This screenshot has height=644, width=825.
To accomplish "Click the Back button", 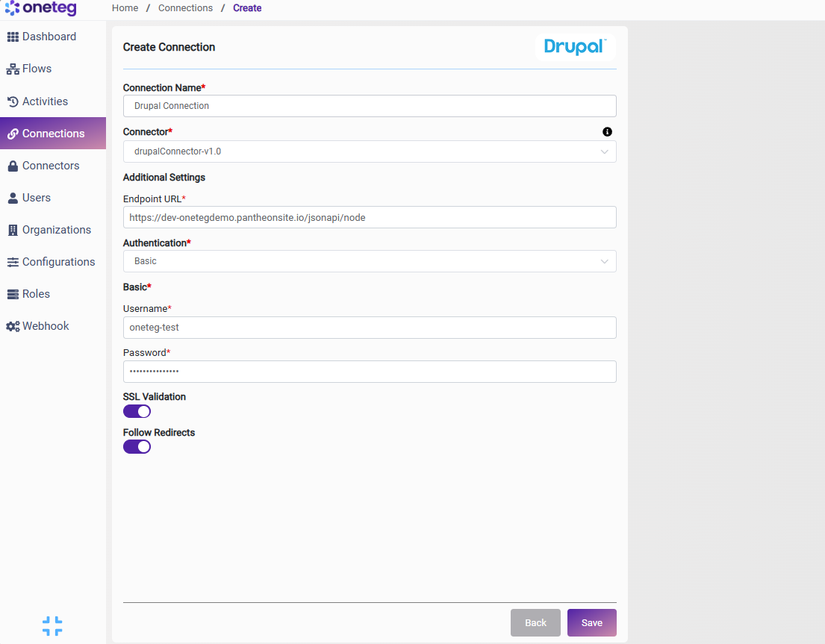I will pyautogui.click(x=535, y=622).
